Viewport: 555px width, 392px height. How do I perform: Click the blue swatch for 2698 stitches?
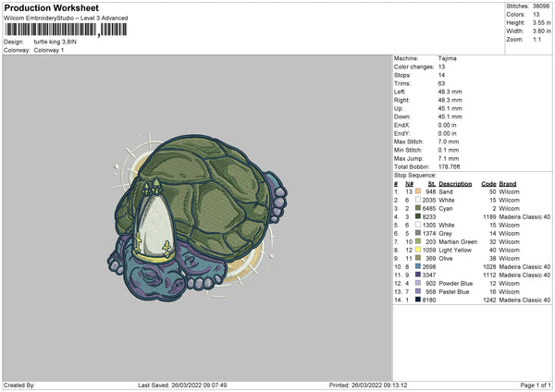tap(418, 266)
